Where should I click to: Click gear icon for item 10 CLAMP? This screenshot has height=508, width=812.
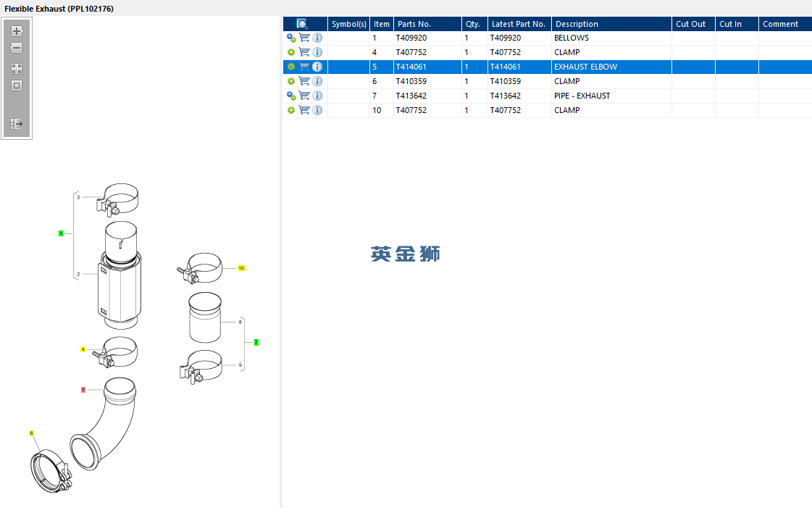pos(291,110)
